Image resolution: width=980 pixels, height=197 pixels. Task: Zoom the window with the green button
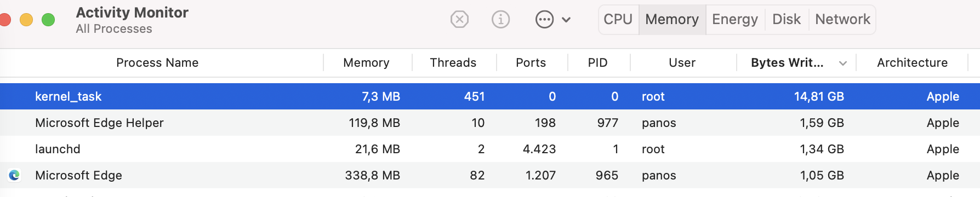point(48,20)
